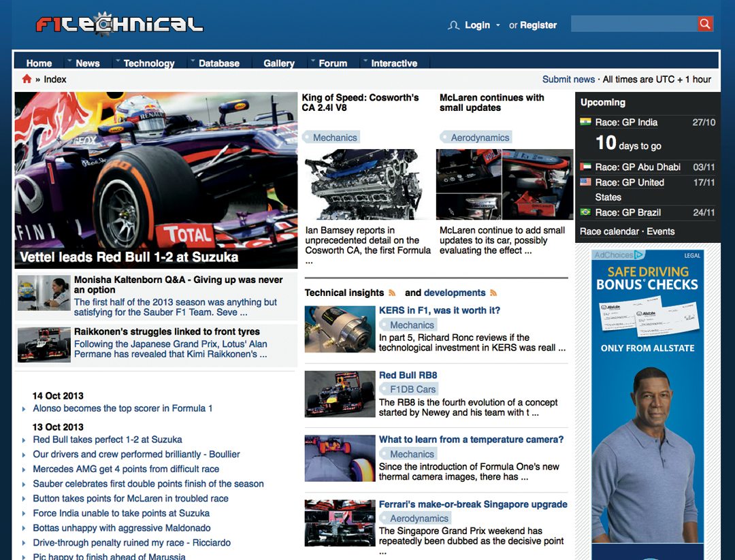This screenshot has height=560, width=735.
Task: Click the KERS unit thumbnail
Action: click(x=340, y=329)
